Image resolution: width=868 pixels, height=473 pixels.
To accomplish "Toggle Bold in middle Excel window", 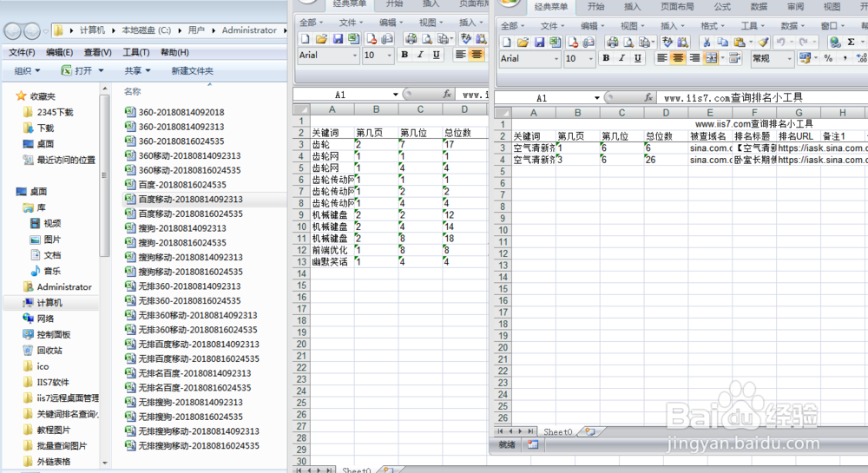I will [404, 55].
